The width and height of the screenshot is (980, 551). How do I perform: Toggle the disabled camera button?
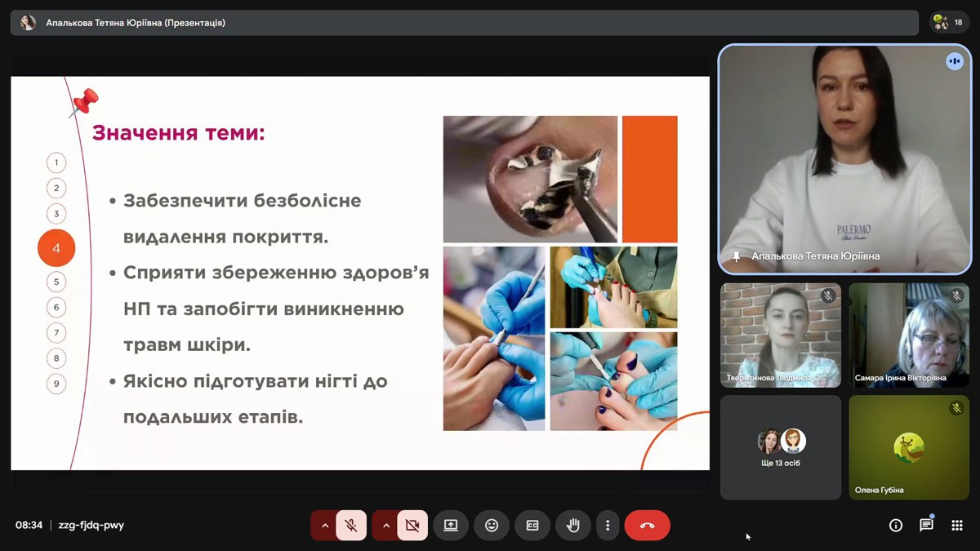tap(412, 526)
